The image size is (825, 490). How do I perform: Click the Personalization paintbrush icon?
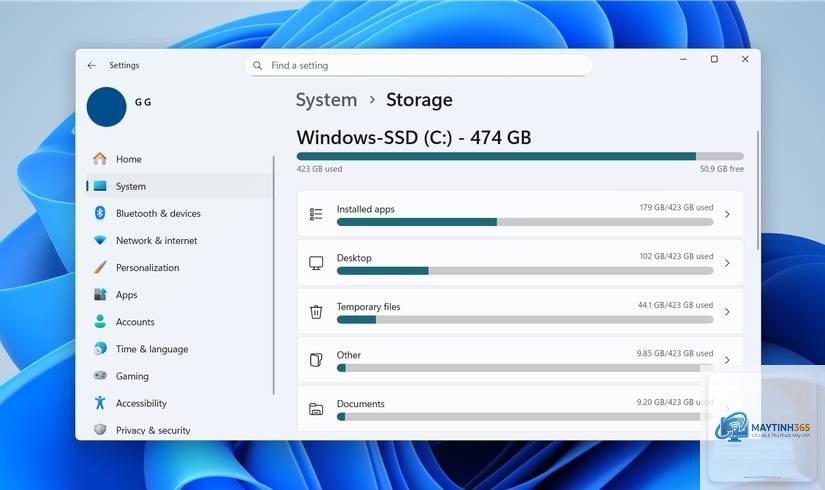(x=100, y=267)
